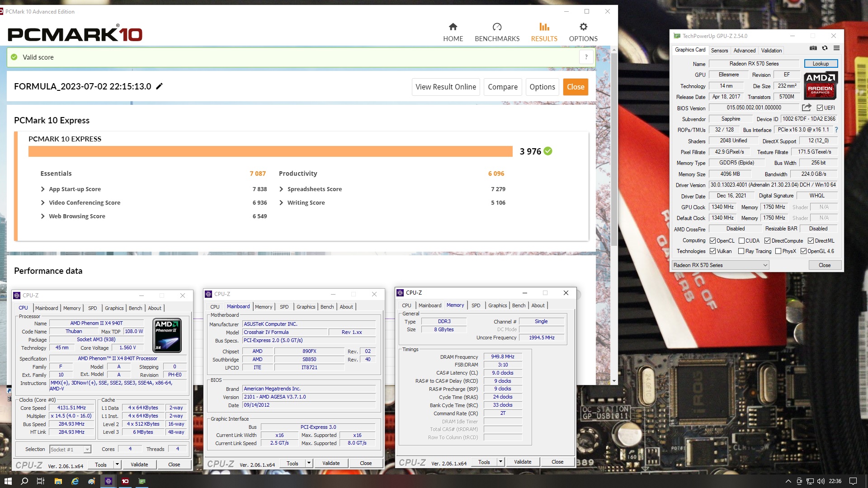Click GPU-Z BIOS Version field
Viewport: 868px width, 488px height.
click(754, 108)
